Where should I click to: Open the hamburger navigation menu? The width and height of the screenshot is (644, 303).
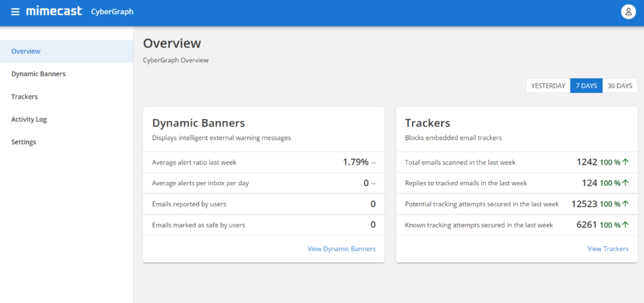pos(15,12)
